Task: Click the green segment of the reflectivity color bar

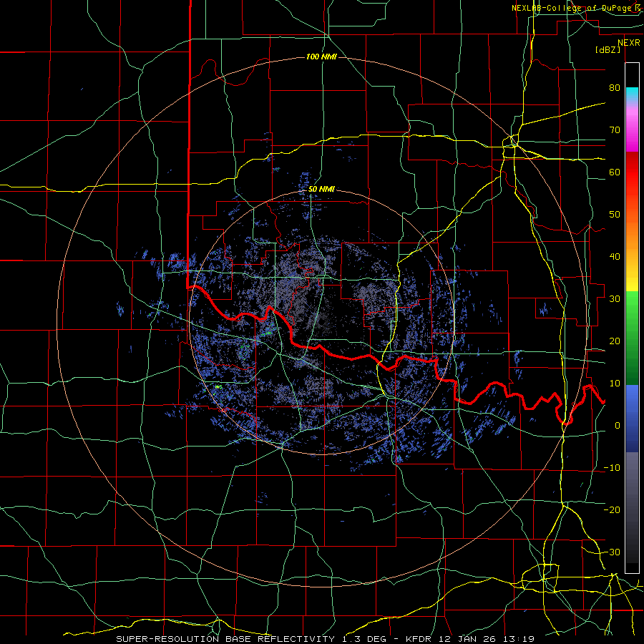Action: coord(632,338)
